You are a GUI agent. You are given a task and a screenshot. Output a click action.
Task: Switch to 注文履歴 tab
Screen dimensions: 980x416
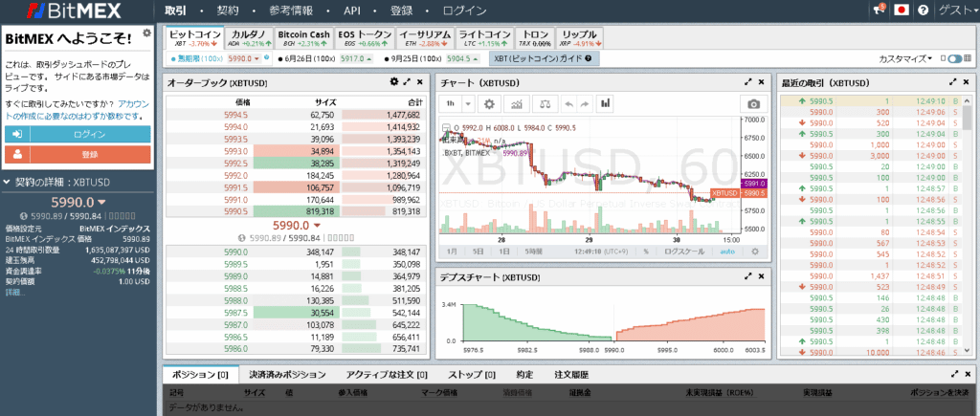click(x=571, y=375)
